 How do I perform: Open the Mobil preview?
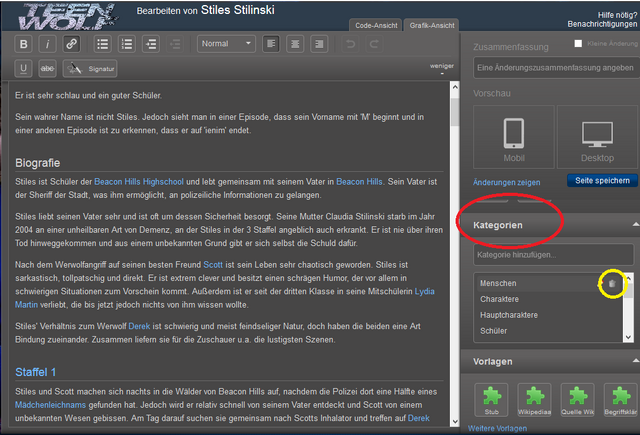click(x=514, y=137)
